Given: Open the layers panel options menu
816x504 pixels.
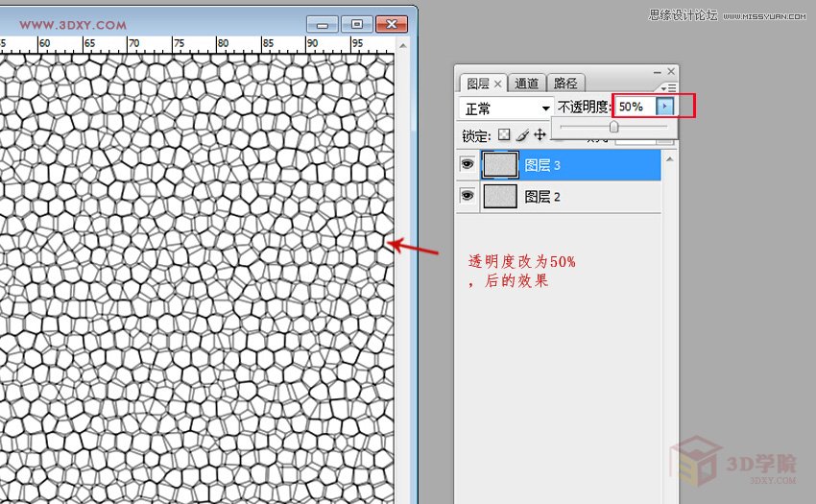Looking at the screenshot, I should click(669, 87).
